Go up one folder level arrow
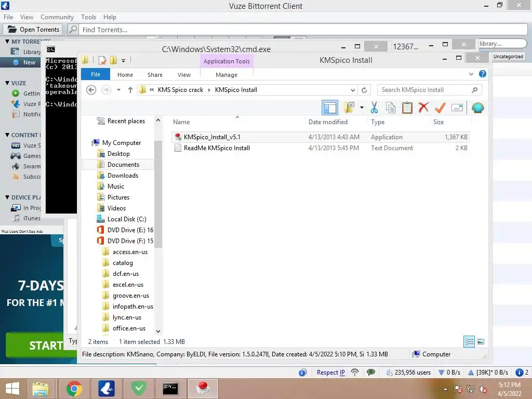The width and height of the screenshot is (532, 399). (x=130, y=90)
